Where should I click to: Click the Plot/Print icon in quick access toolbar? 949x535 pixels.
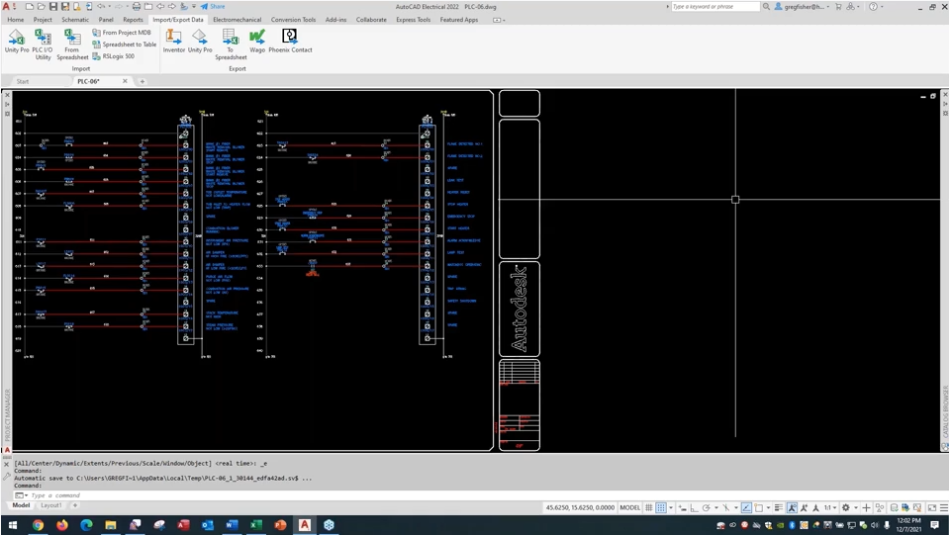[137, 7]
